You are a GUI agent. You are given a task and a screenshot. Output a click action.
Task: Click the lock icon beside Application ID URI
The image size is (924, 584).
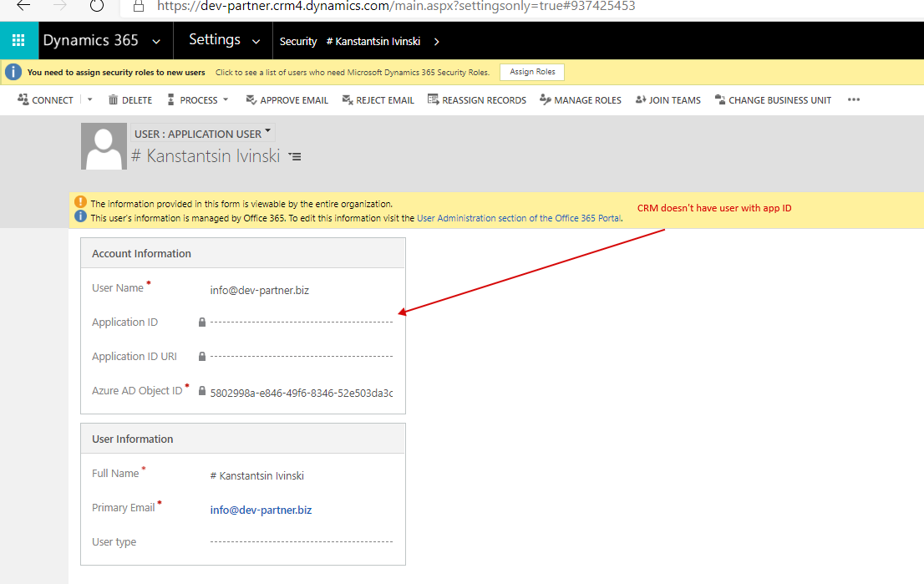[x=202, y=356]
